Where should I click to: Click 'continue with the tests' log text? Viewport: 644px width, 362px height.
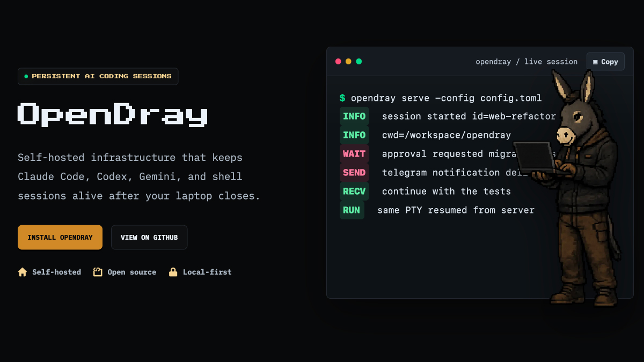[447, 191]
